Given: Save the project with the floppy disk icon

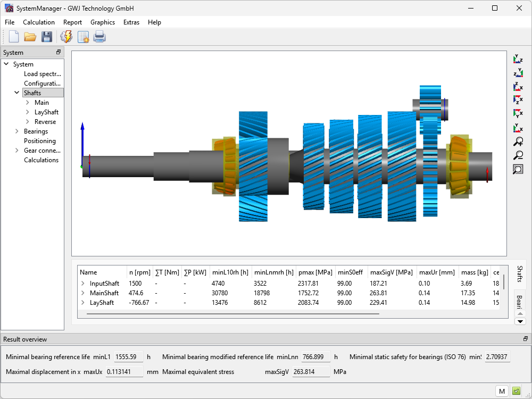Looking at the screenshot, I should 47,37.
